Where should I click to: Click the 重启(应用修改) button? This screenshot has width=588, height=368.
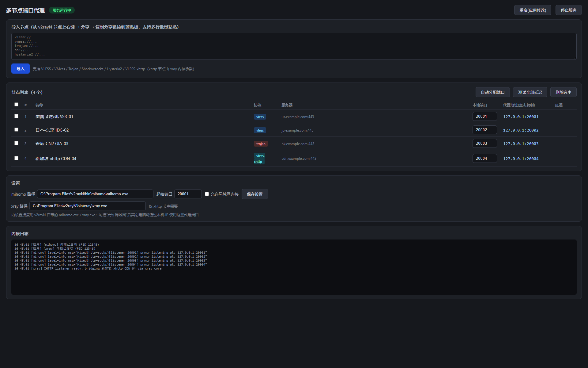(533, 10)
